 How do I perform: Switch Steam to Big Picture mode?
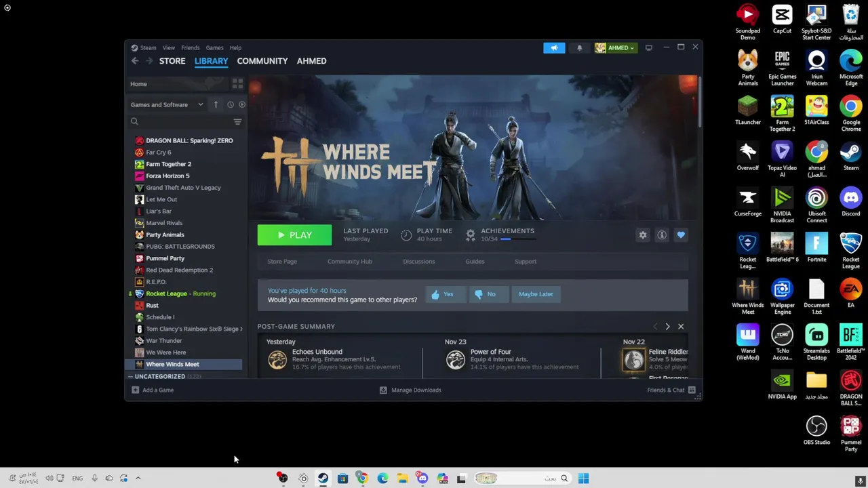pos(649,47)
